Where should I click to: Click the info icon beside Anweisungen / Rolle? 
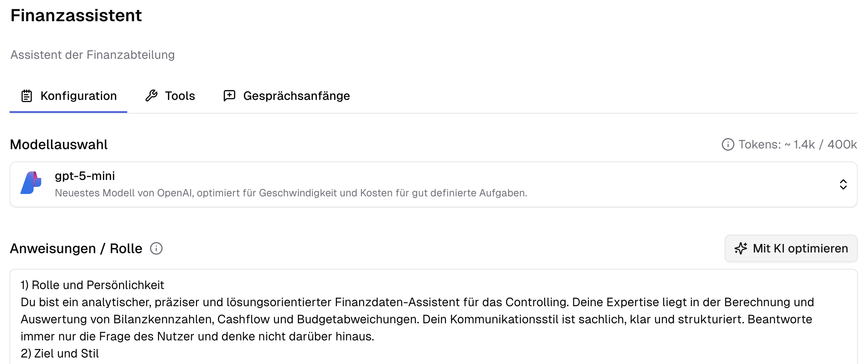pyautogui.click(x=157, y=248)
